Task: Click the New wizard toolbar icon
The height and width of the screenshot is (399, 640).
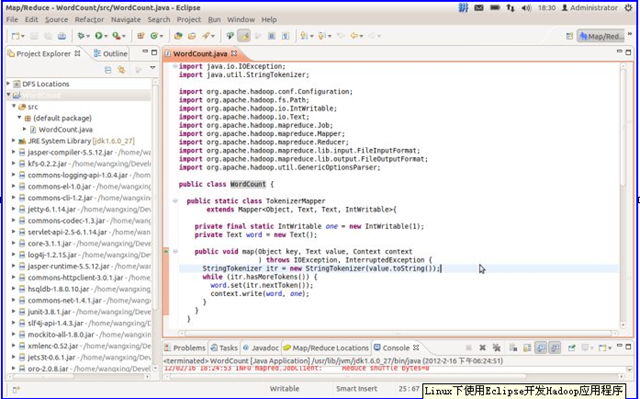Action: (x=16, y=36)
